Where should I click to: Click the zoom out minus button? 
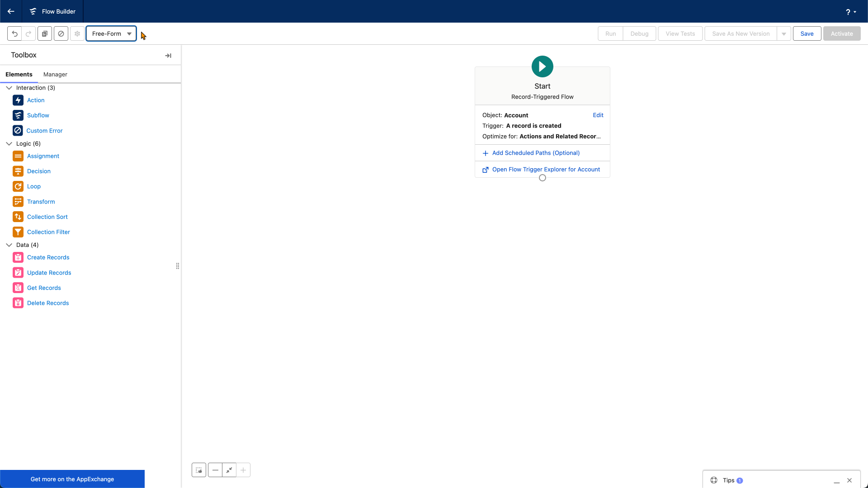point(215,470)
